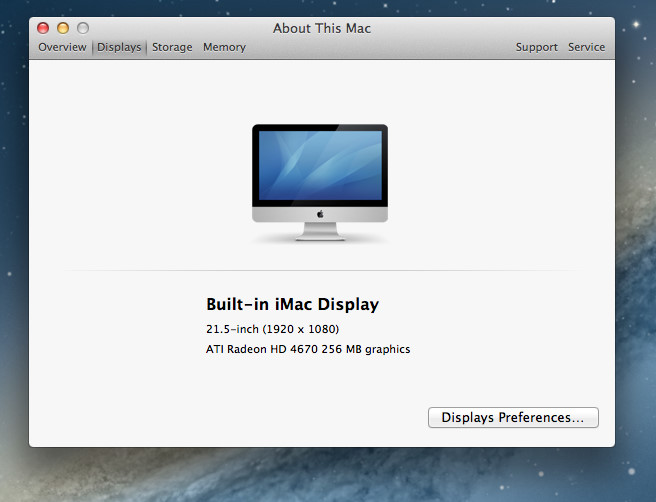Select the Displays tab

click(x=119, y=47)
